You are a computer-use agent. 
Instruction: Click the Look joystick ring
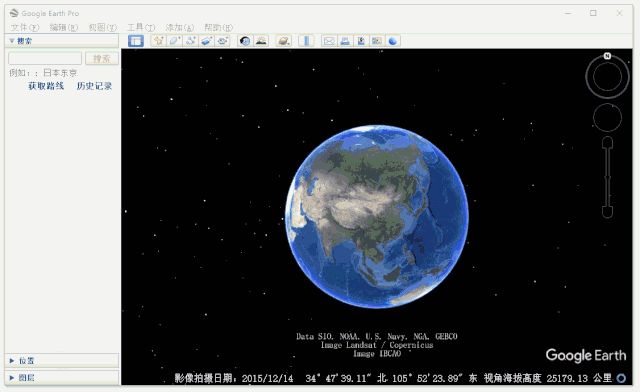click(607, 77)
